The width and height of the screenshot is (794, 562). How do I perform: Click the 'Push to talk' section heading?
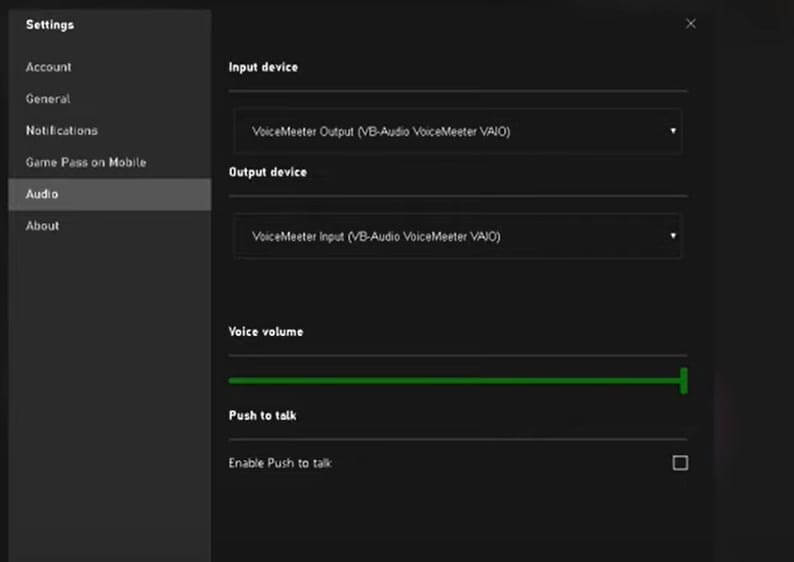click(x=263, y=415)
